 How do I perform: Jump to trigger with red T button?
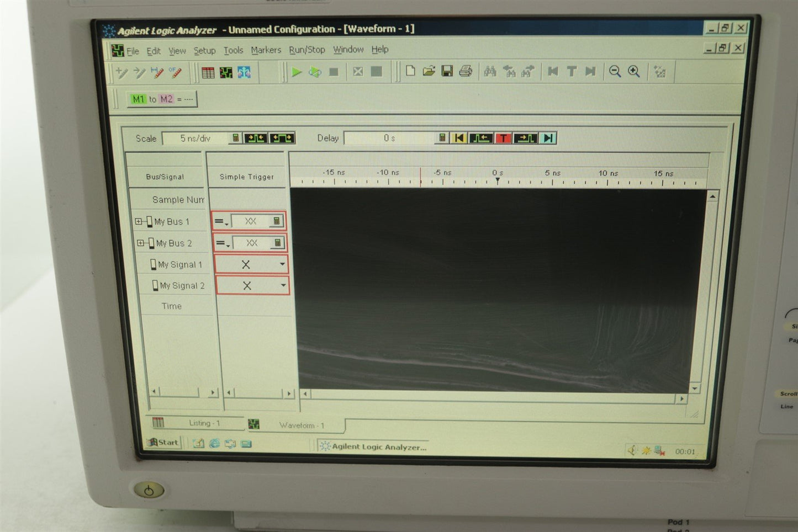click(503, 138)
